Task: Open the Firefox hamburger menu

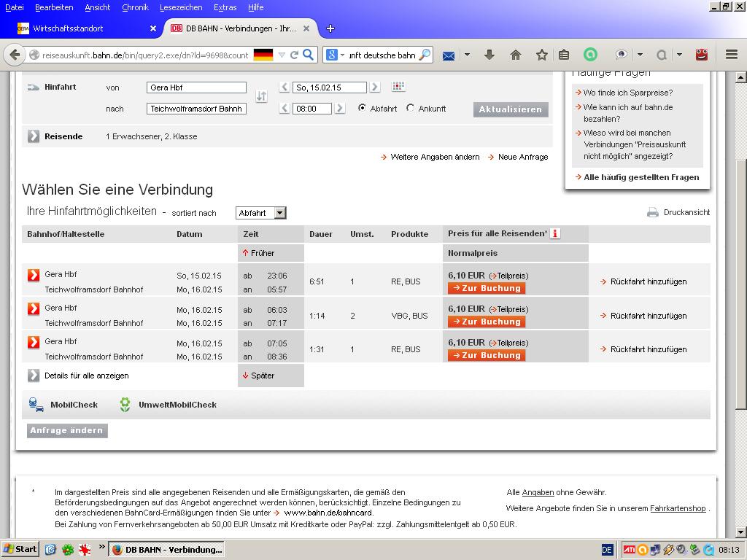Action: [x=732, y=55]
